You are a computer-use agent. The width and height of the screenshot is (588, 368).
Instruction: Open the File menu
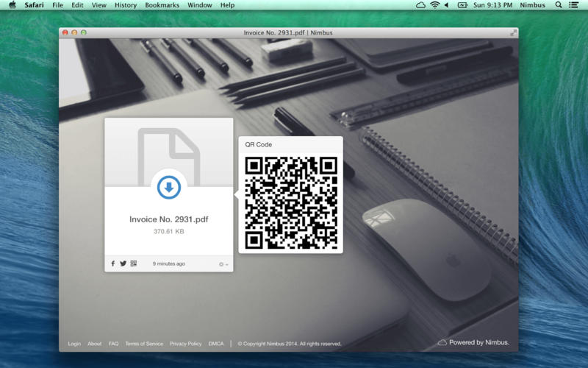[58, 5]
